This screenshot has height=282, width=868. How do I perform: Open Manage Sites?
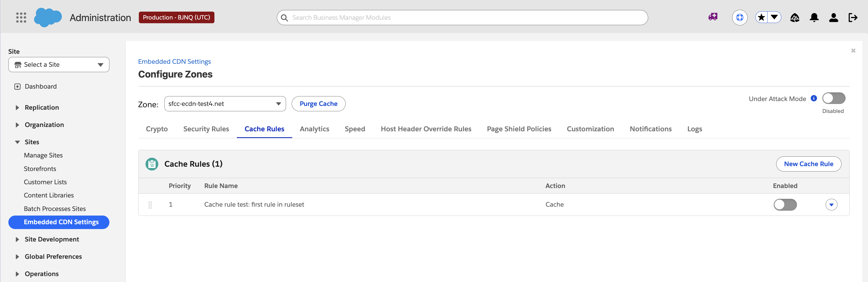click(x=43, y=155)
